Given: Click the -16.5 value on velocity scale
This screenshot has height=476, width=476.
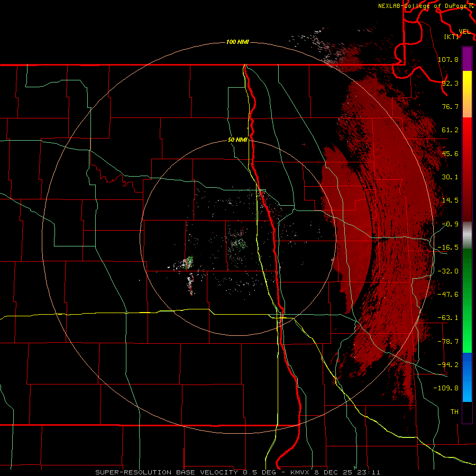Looking at the screenshot, I should (448, 248).
